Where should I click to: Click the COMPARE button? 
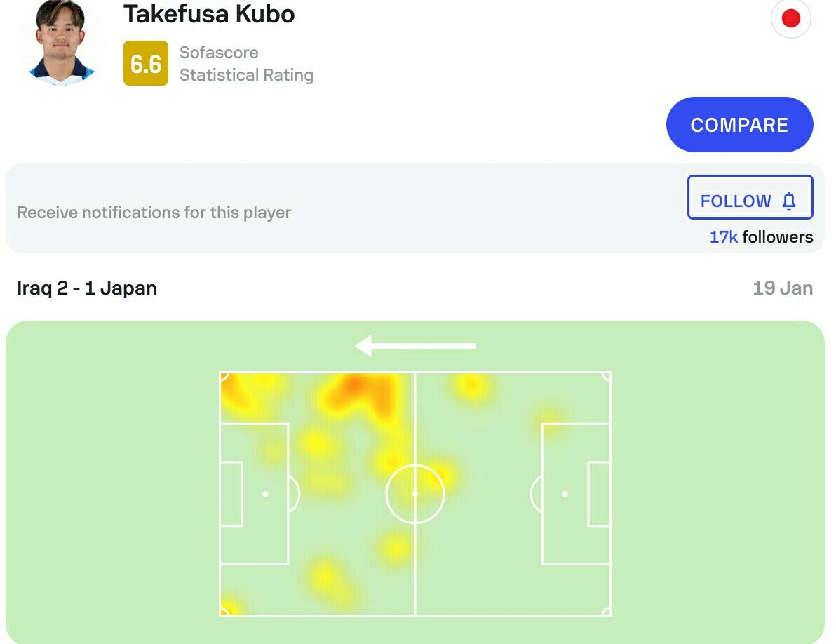739,125
